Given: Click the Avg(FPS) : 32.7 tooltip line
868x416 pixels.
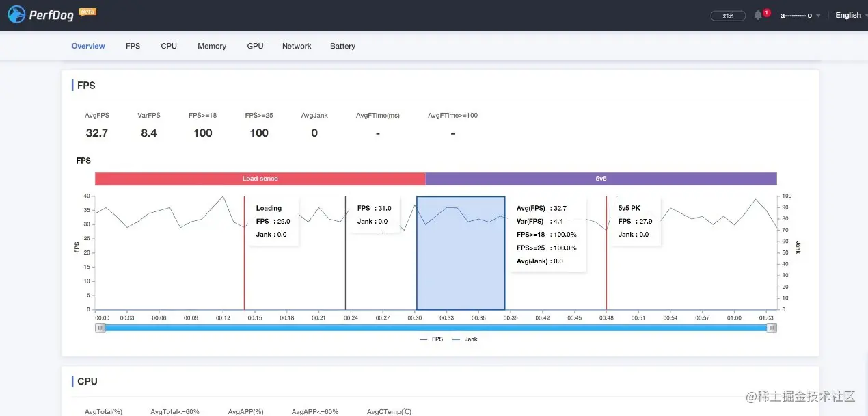Looking at the screenshot, I should (x=541, y=208).
